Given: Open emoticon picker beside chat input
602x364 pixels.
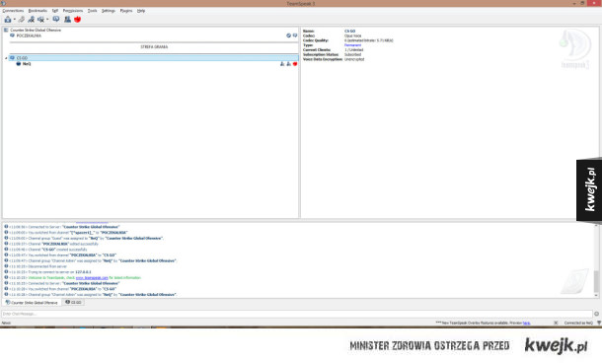Looking at the screenshot, I should point(597,314).
